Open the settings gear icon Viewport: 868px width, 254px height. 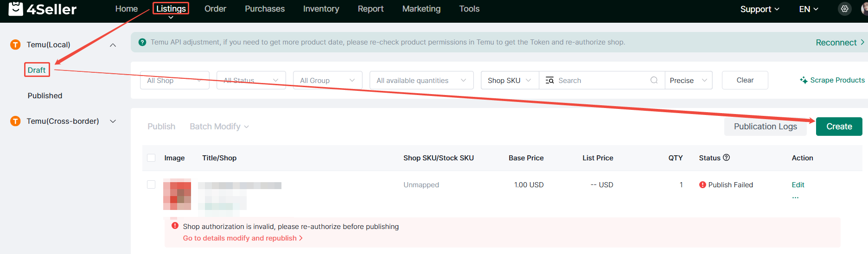[845, 9]
